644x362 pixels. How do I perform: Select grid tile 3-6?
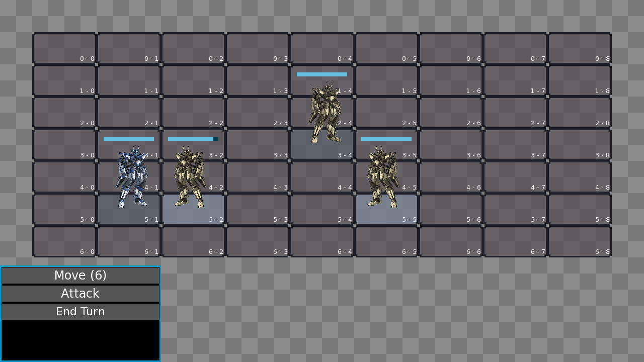coord(451,145)
